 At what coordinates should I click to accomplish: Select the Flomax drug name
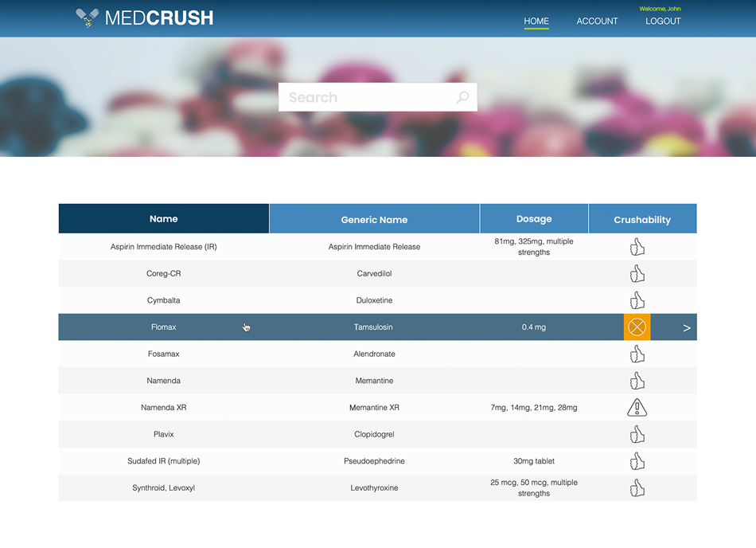[x=163, y=327]
